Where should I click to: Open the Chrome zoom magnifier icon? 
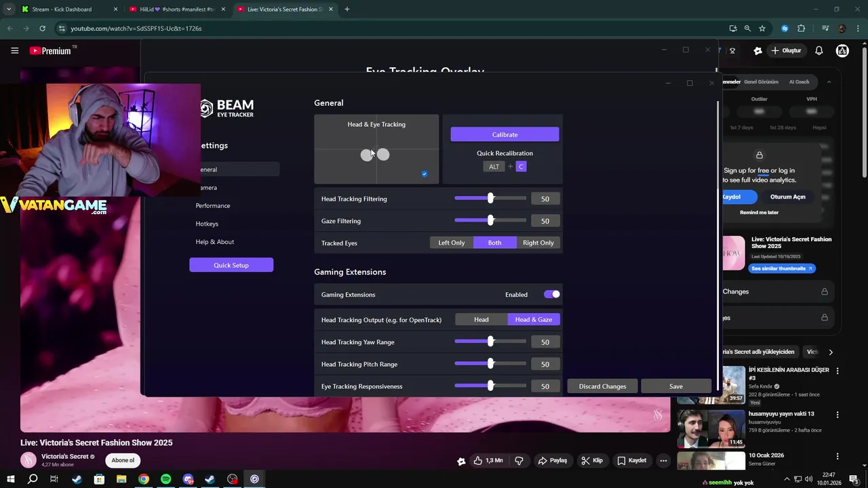pos(747,28)
